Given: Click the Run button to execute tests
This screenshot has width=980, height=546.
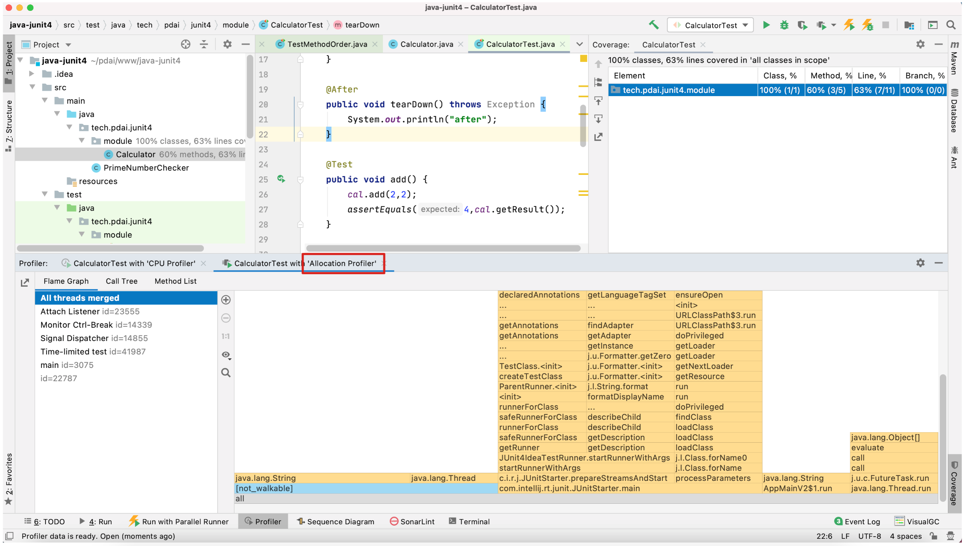Looking at the screenshot, I should [x=768, y=26].
